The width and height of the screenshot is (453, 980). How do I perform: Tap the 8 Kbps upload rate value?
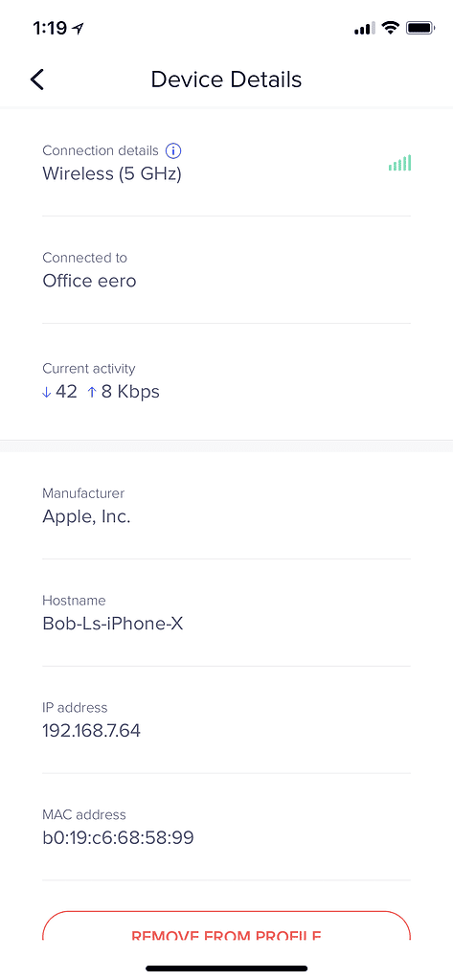click(130, 392)
